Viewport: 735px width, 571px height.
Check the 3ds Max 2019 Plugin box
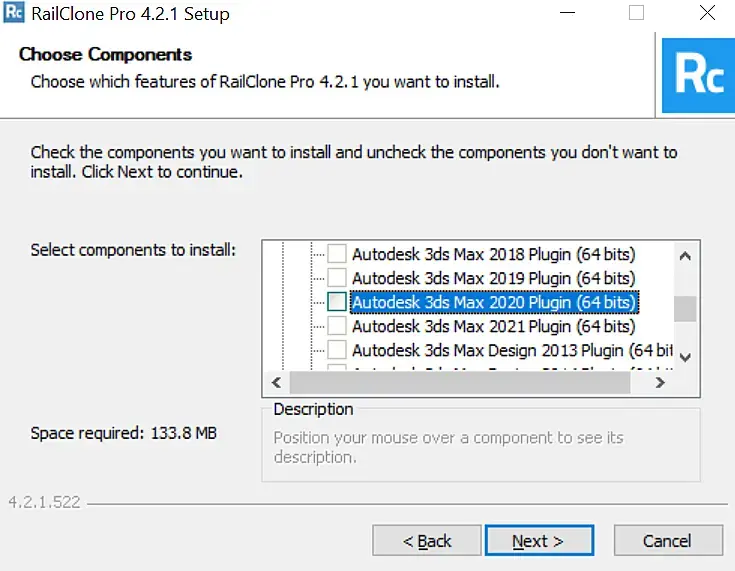(x=338, y=278)
